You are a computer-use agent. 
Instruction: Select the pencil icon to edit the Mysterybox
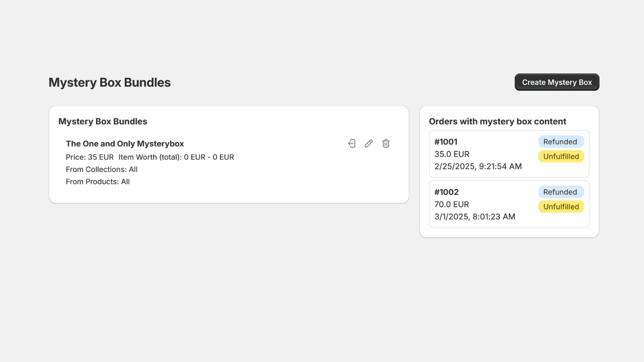coord(368,143)
